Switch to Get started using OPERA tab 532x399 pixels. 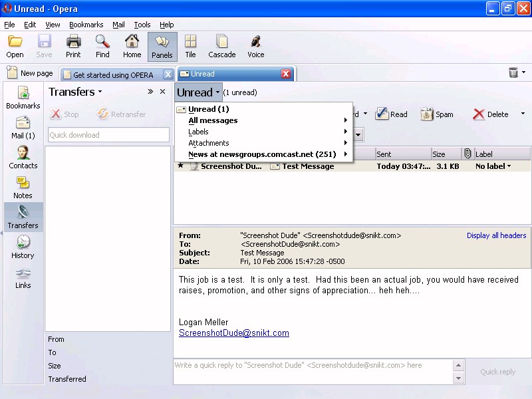pyautogui.click(x=112, y=74)
